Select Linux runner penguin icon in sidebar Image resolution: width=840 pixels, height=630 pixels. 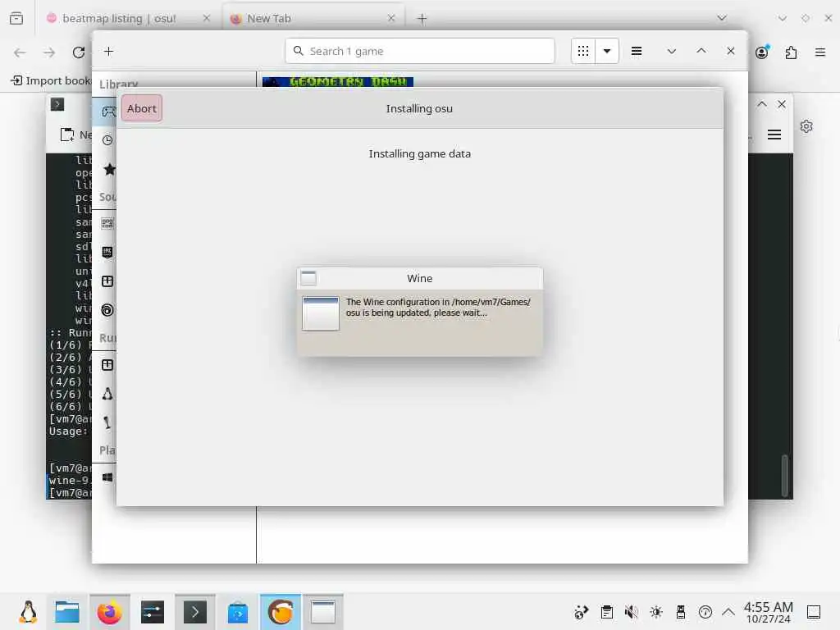107,394
